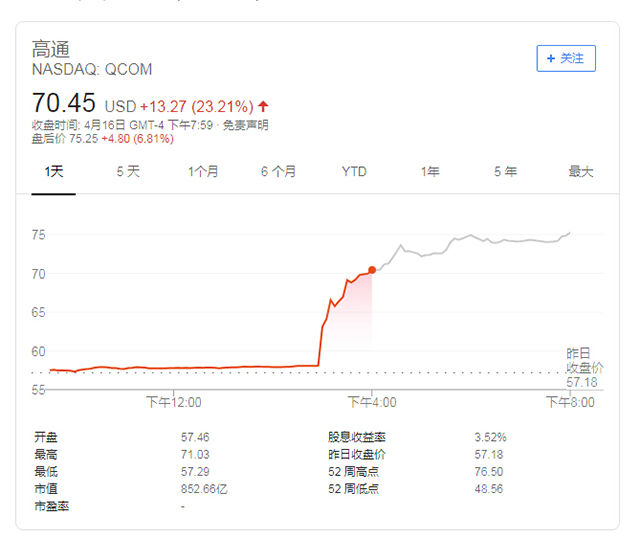Click the 关注 follow button

click(x=566, y=58)
